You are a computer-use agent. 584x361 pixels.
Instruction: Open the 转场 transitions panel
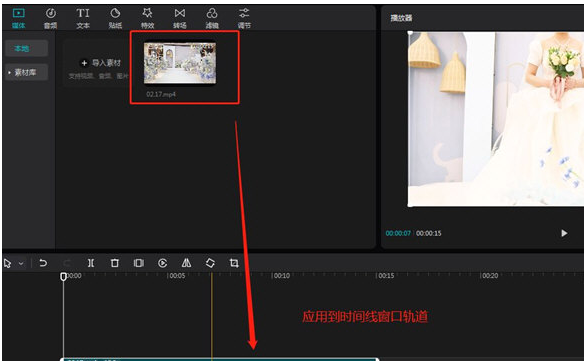coord(180,18)
